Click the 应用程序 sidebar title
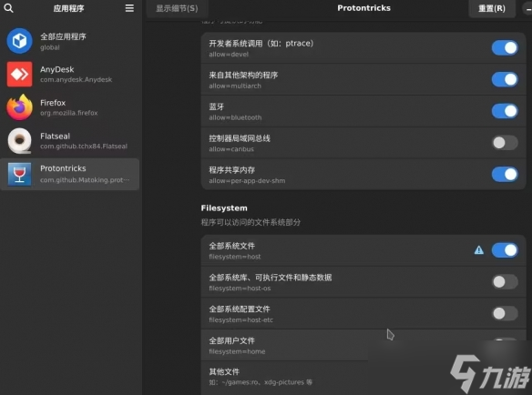The height and width of the screenshot is (395, 532). [68, 8]
